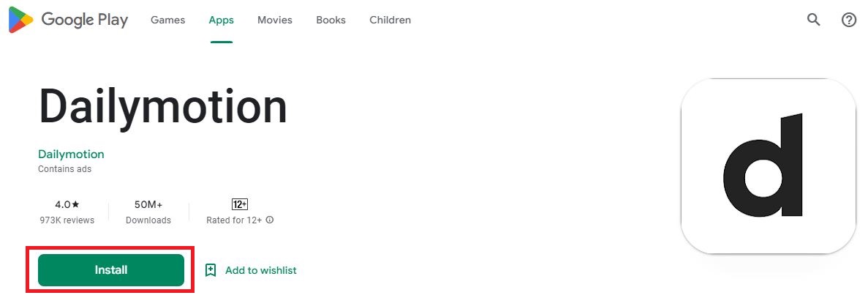This screenshot has width=868, height=298.
Task: Click the 973K reviews label
Action: click(67, 220)
